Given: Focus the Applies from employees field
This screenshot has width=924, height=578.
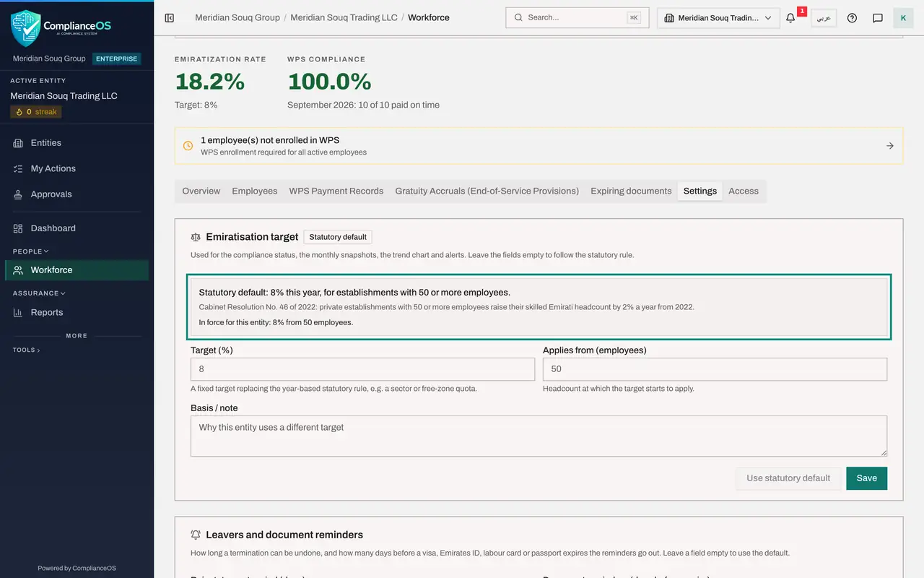Looking at the screenshot, I should coord(715,369).
